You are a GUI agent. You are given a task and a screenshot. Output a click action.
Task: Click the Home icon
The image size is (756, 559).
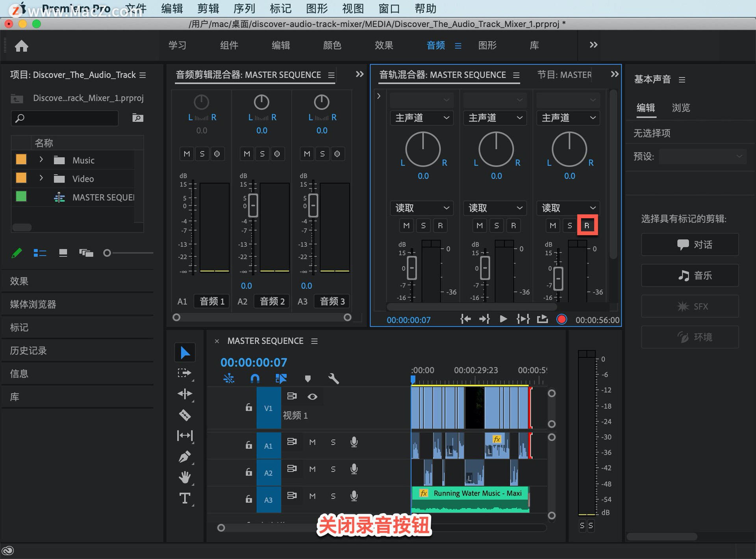22,46
